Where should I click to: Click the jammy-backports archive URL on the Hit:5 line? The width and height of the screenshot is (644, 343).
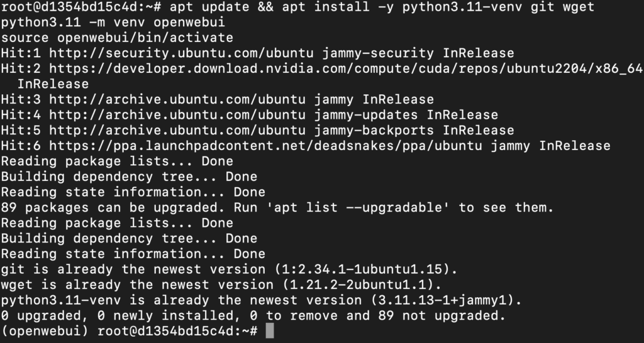[177, 131]
